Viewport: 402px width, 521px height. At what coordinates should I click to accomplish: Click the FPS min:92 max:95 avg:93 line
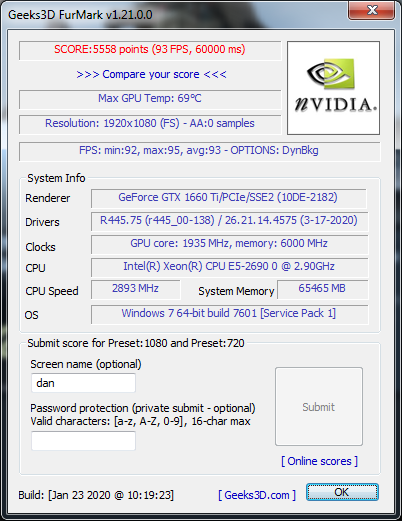pos(199,151)
